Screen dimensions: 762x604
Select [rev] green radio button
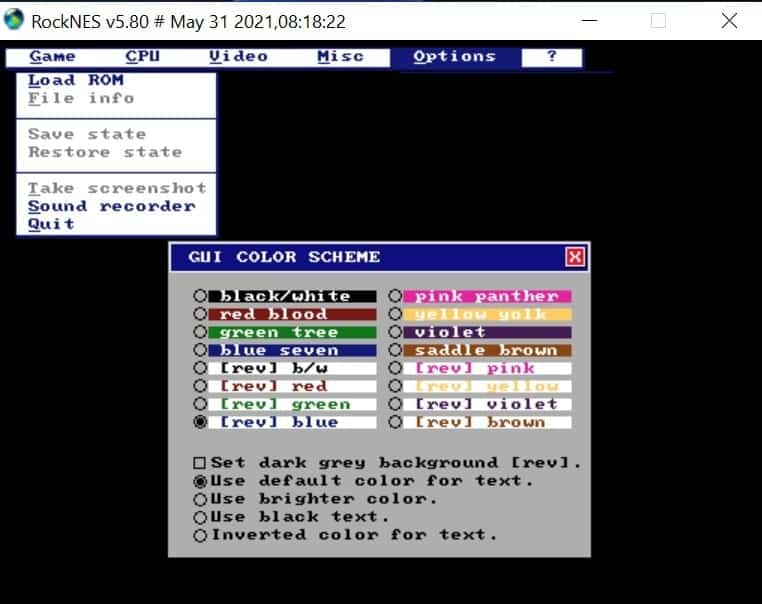coord(200,403)
